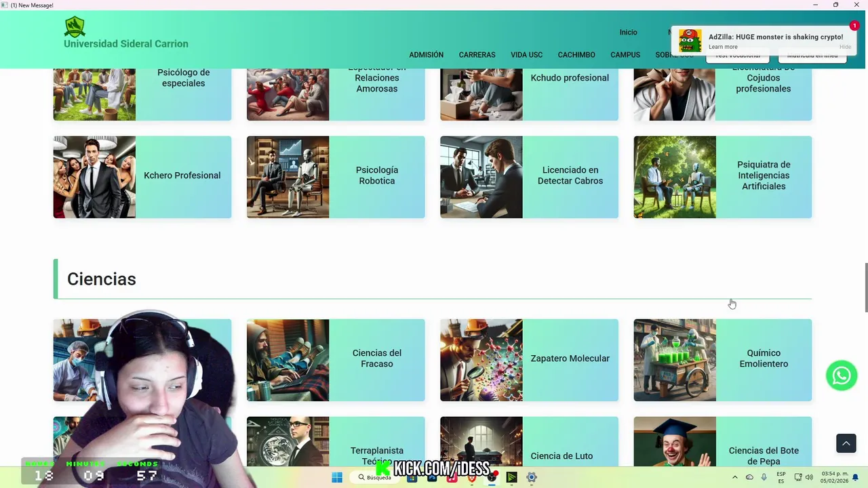The width and height of the screenshot is (868, 488).
Task: Open the Zapatero Molecular career card
Action: tap(529, 360)
